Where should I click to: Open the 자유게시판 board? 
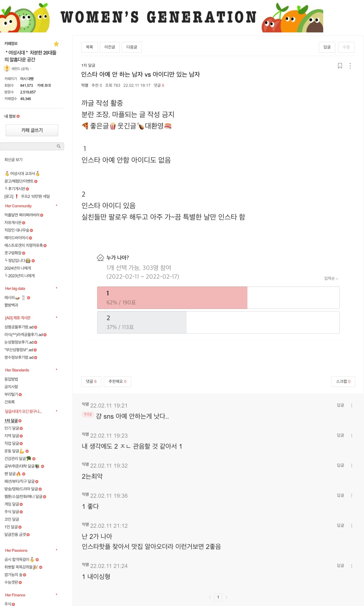point(13,223)
